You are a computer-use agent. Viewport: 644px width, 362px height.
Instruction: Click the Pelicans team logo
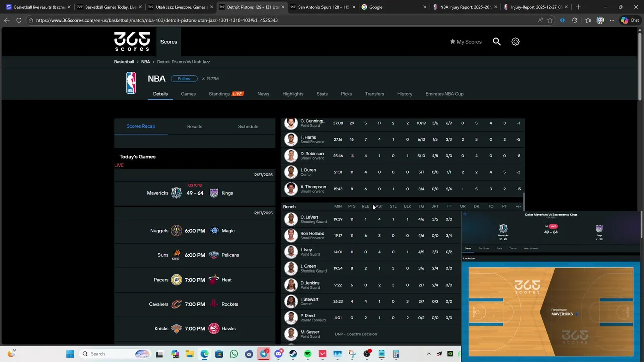(x=214, y=255)
